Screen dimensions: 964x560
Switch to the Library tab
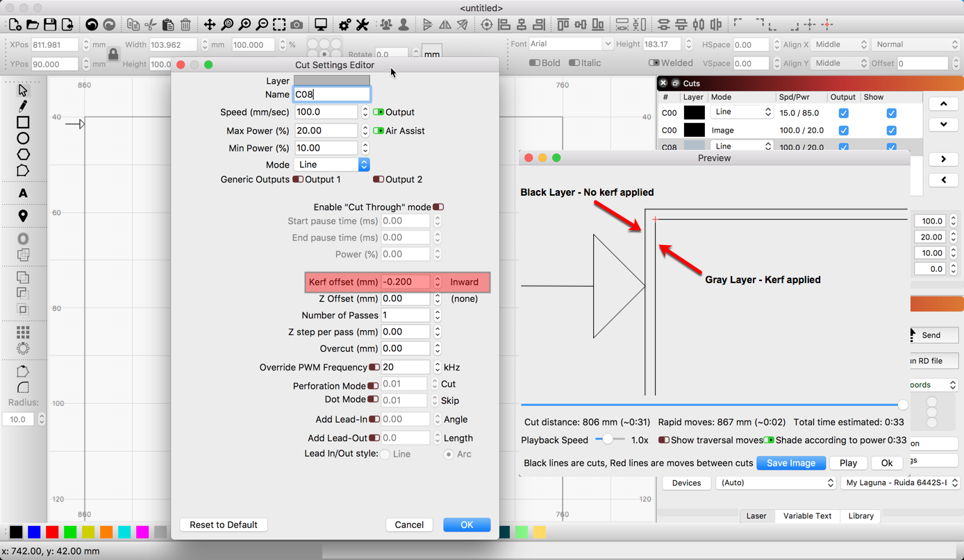(861, 516)
